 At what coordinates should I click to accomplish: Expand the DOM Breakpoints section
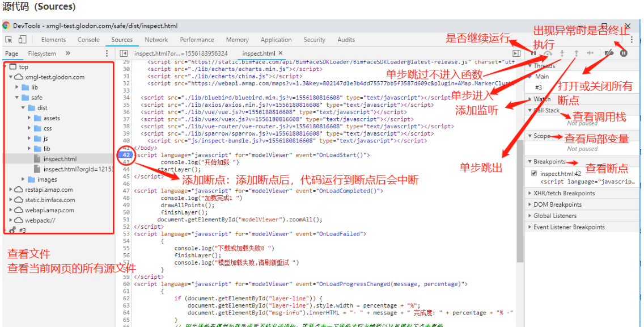click(582, 204)
